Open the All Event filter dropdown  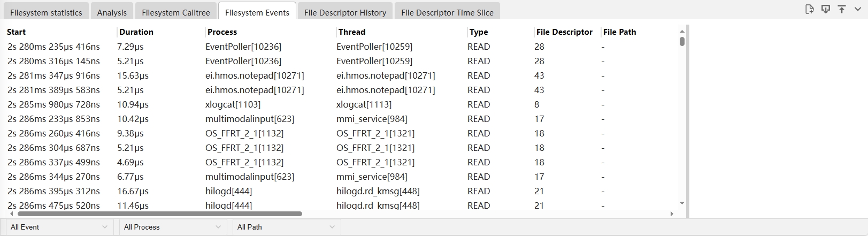(59, 227)
